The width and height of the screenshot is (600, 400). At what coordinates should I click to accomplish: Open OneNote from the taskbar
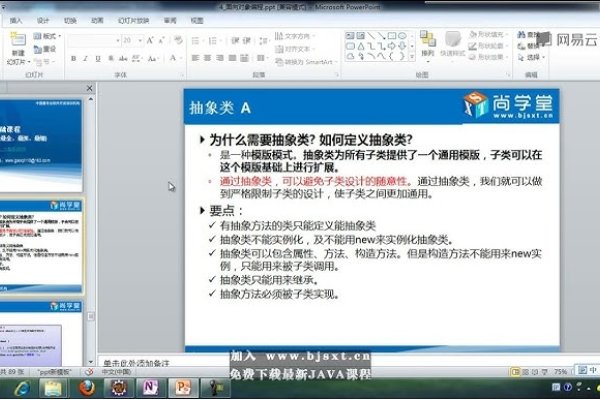coord(150,388)
